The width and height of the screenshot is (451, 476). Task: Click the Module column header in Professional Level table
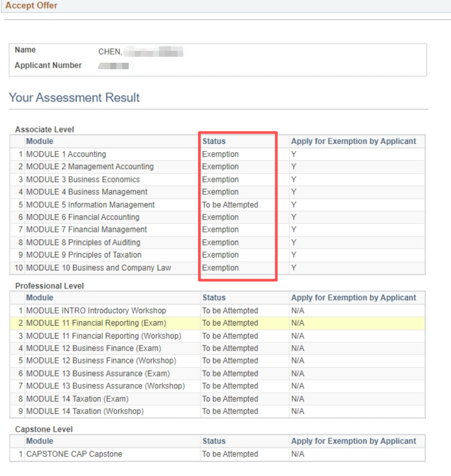click(39, 297)
